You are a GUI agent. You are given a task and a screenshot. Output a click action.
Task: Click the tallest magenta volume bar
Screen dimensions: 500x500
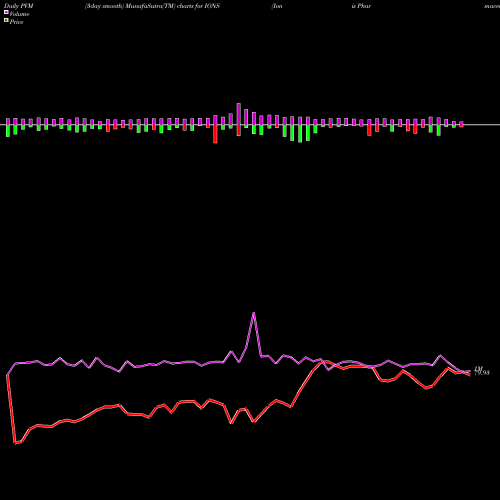(239, 114)
